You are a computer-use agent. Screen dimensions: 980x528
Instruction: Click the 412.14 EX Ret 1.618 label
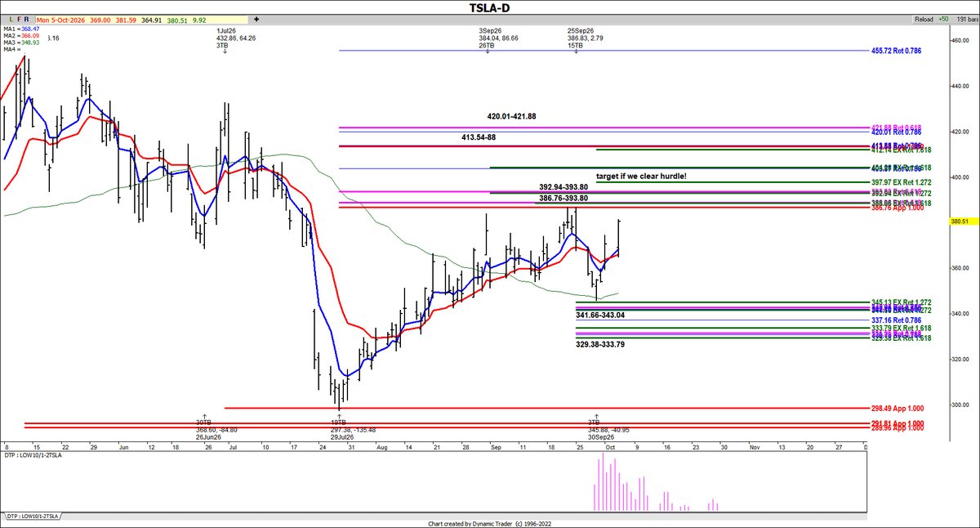tap(900, 150)
